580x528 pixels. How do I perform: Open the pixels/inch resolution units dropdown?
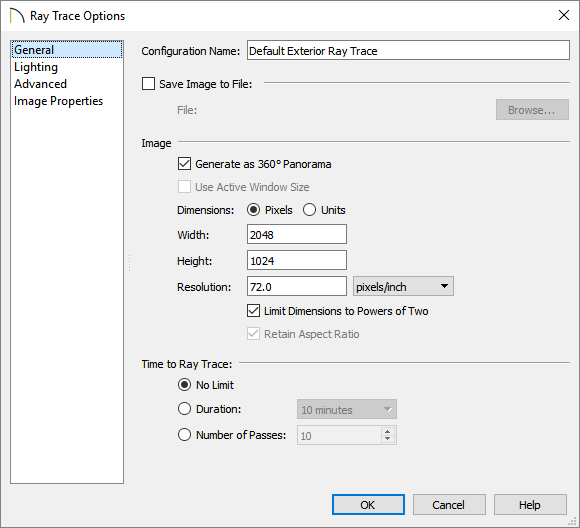tap(403, 286)
